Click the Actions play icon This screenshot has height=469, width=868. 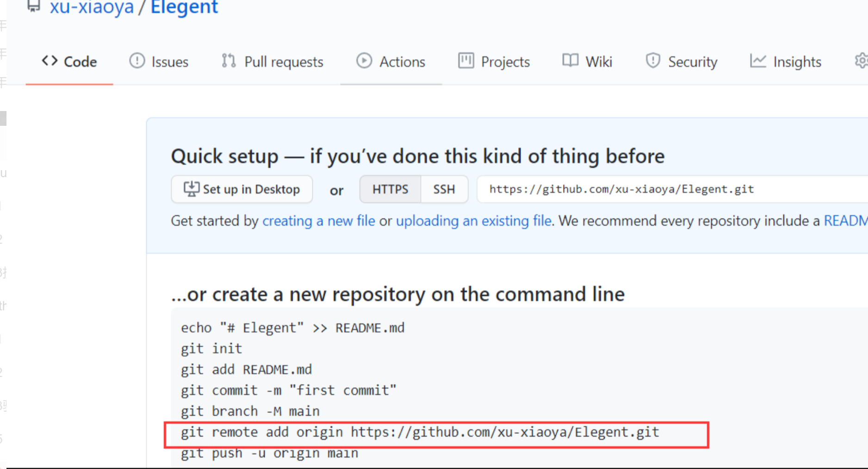[x=364, y=61]
